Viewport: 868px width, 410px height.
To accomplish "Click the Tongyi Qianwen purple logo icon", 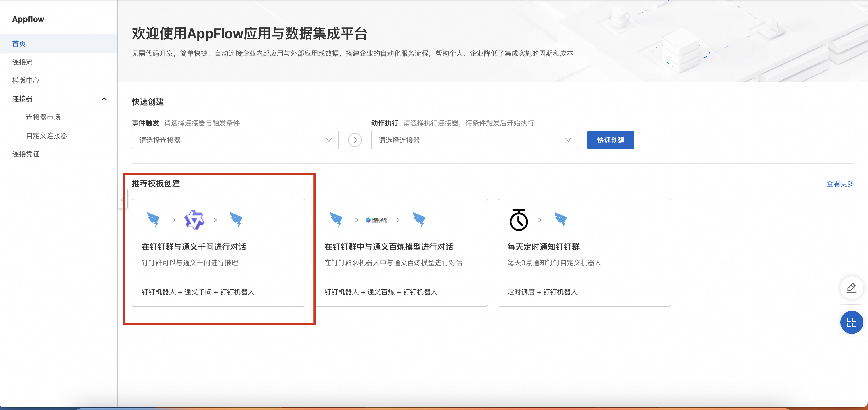I will click(194, 220).
